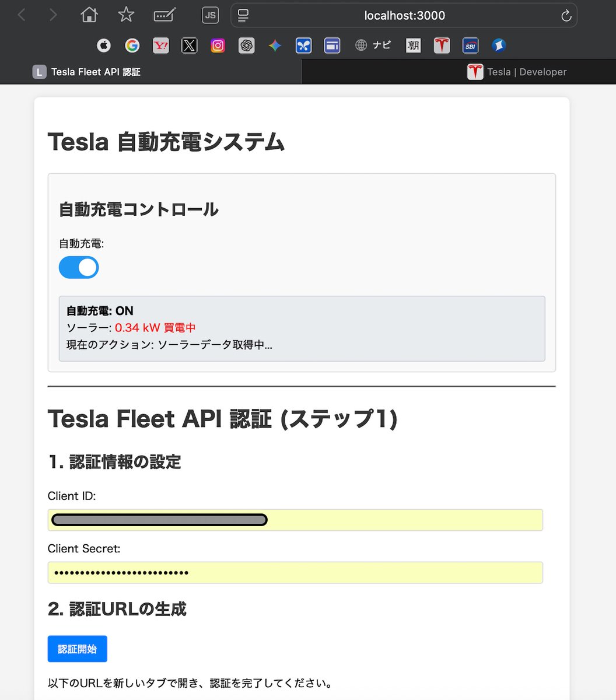The image size is (616, 700).
Task: Open the Yahoo! favorite bookmark
Action: pyautogui.click(x=161, y=45)
